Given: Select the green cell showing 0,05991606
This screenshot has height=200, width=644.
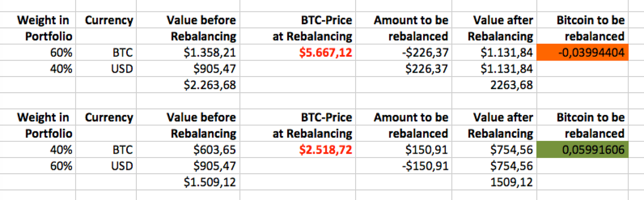Looking at the screenshot, I should [583, 150].
